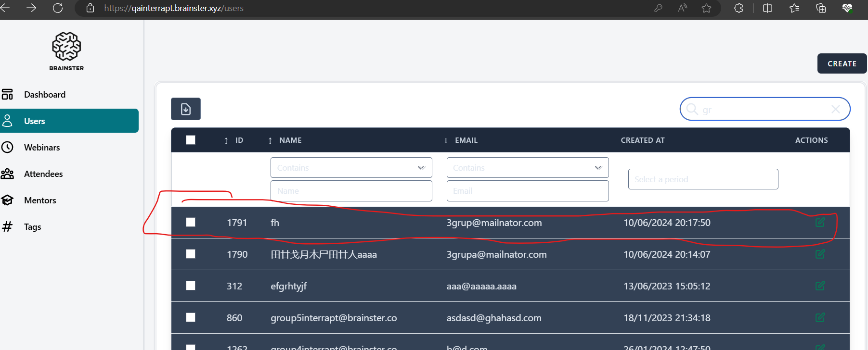This screenshot has height=350, width=868.
Task: Open browser extensions puzzle icon
Action: click(738, 8)
